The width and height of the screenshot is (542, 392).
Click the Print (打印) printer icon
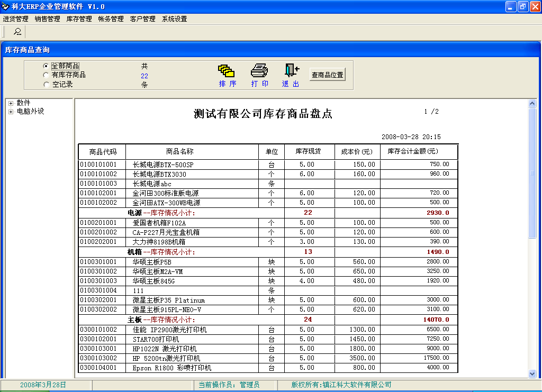point(259,71)
